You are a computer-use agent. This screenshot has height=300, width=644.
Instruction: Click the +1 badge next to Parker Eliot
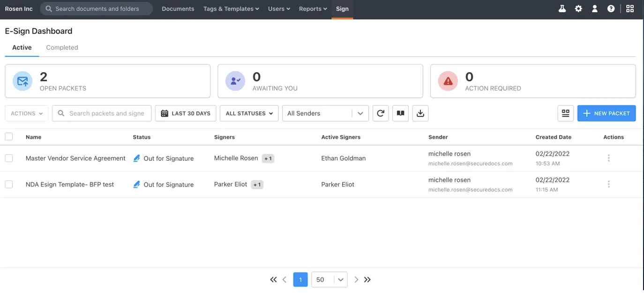[257, 185]
